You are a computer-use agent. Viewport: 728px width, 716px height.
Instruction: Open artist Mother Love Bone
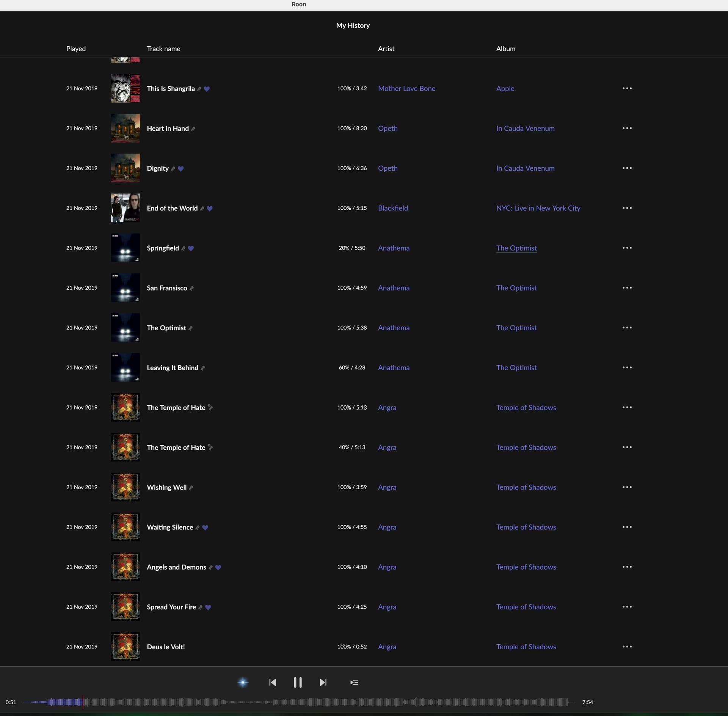tap(406, 88)
